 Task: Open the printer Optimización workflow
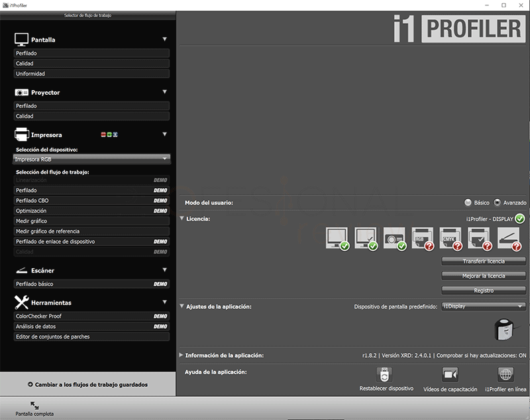point(91,211)
